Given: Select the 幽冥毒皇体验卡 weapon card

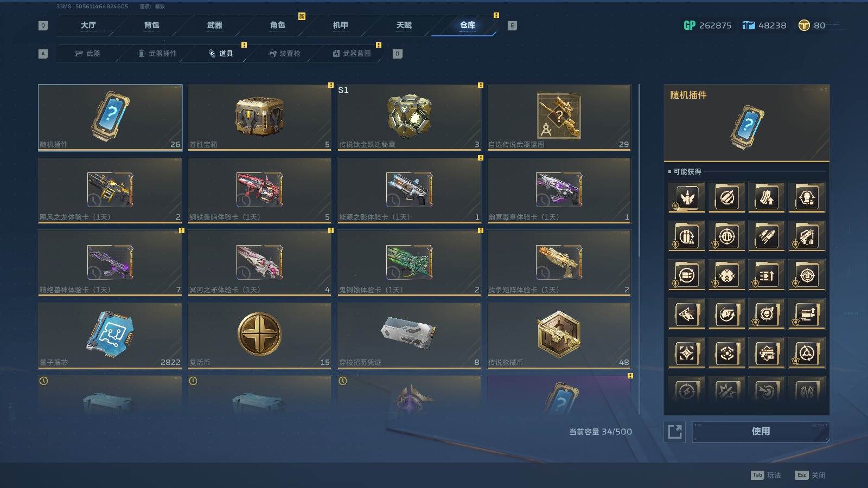Looking at the screenshot, I should 559,190.
